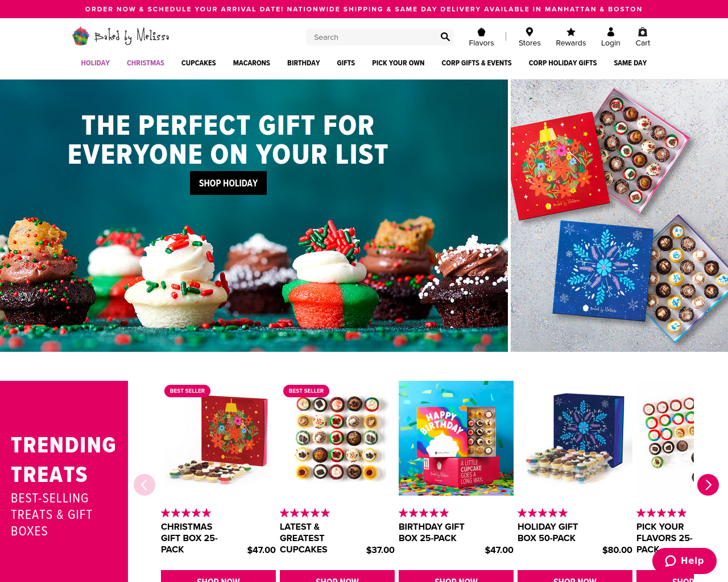Select the Macarons menu item
The height and width of the screenshot is (582, 728).
[251, 63]
